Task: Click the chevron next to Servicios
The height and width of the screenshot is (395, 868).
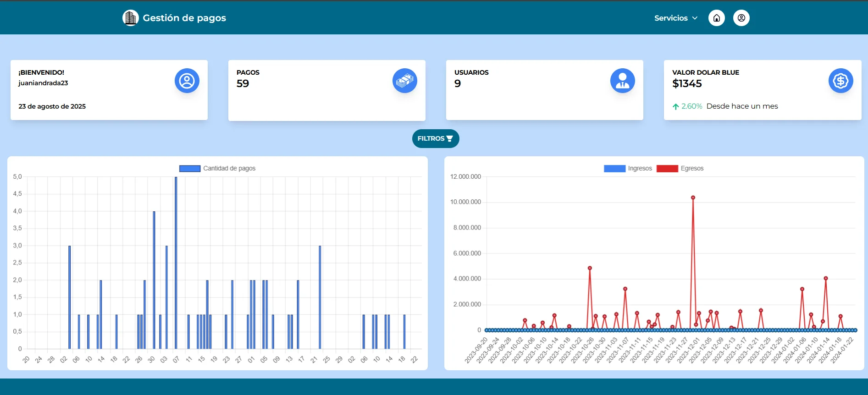Action: (695, 18)
